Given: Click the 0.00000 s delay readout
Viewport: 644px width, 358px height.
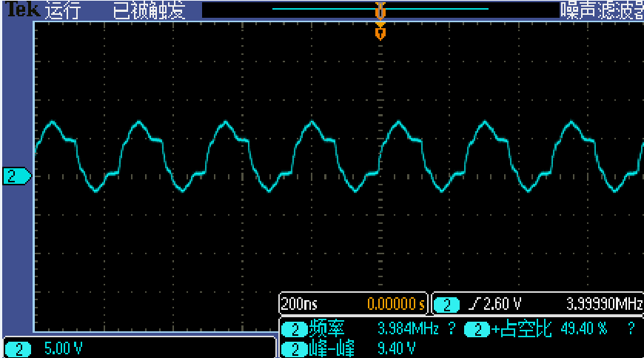Looking at the screenshot, I should (396, 304).
